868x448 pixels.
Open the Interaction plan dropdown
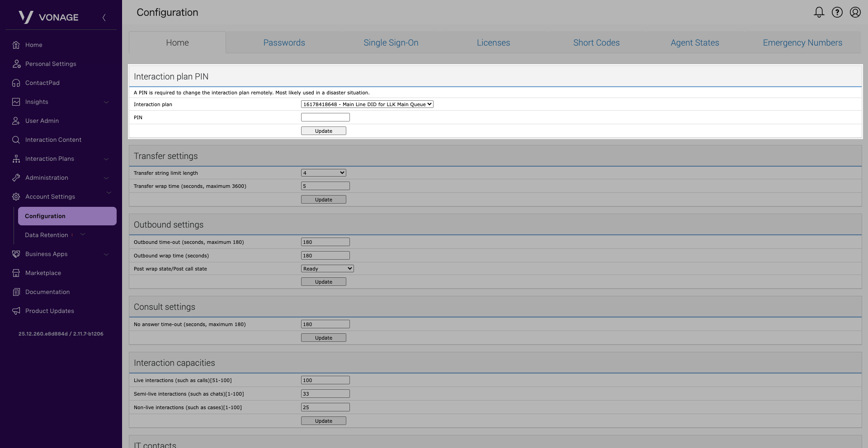[367, 104]
